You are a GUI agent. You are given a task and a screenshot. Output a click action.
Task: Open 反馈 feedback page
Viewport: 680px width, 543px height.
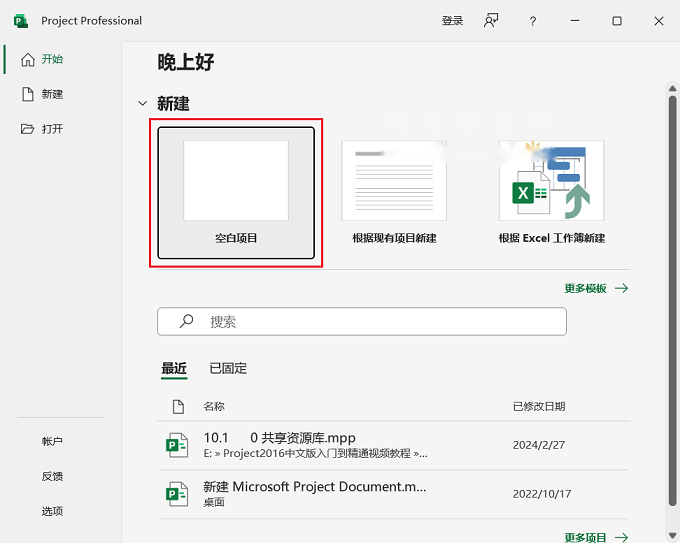tap(52, 476)
